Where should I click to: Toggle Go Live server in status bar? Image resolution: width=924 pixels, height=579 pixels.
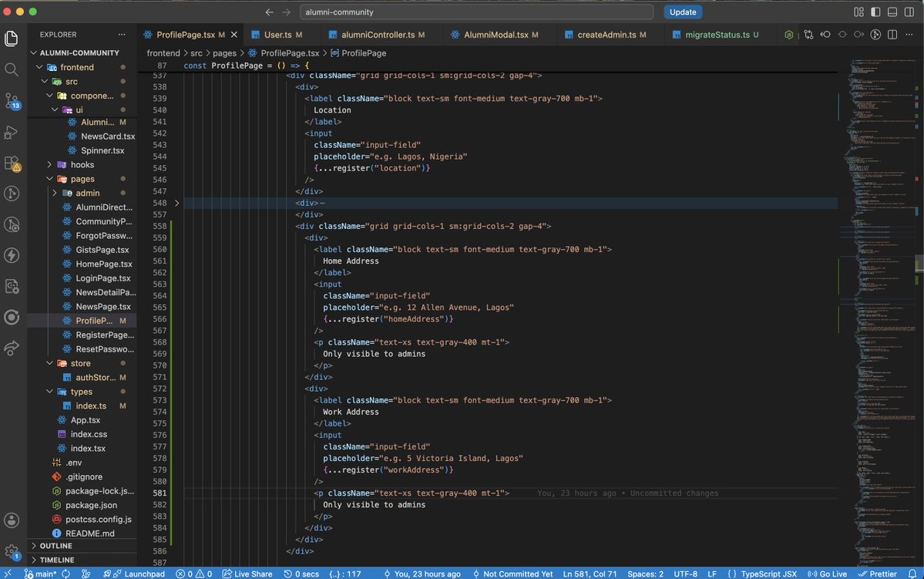coord(828,574)
